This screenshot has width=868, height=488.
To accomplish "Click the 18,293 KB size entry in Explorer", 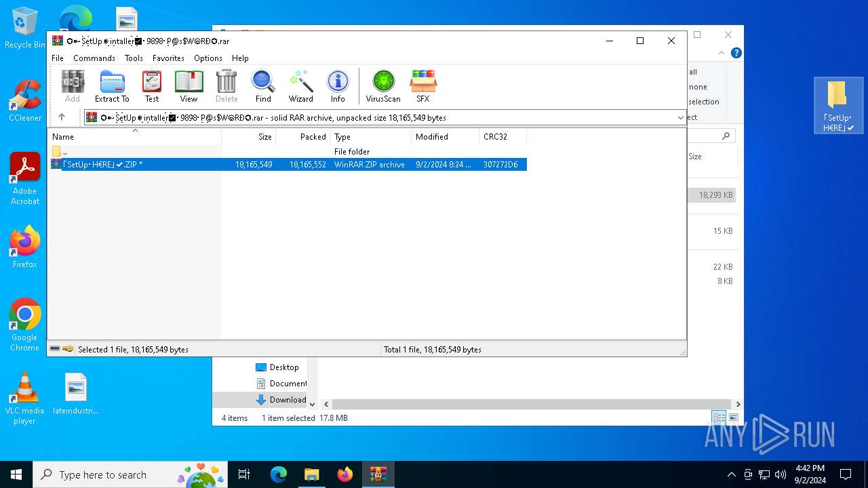I will pos(715,195).
